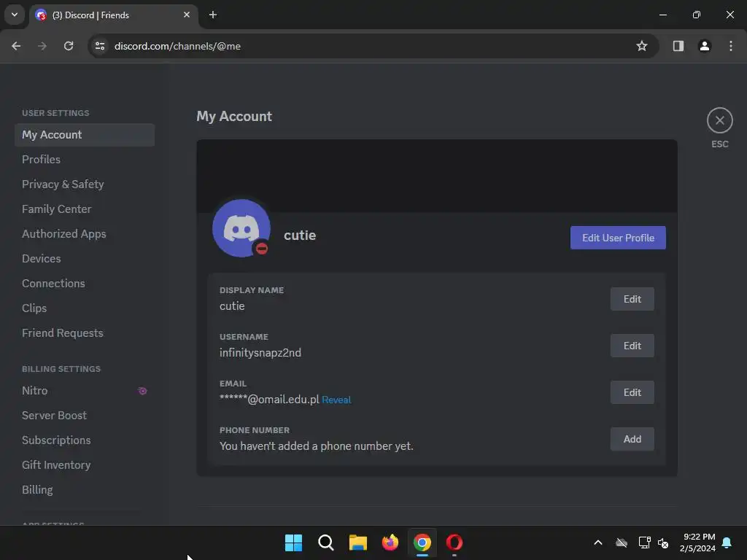Open File Explorer from the taskbar
Viewport: 747px width, 560px height.
[x=357, y=542]
